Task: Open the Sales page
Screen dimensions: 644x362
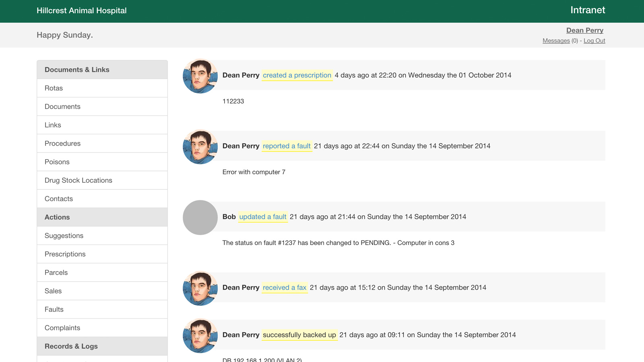Action: (102, 291)
